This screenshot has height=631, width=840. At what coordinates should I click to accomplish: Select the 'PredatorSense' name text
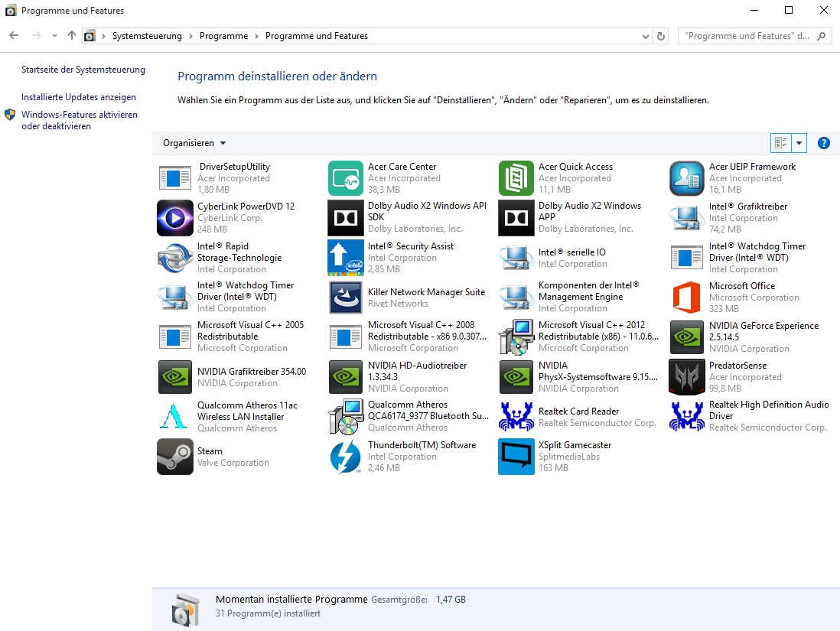(737, 366)
